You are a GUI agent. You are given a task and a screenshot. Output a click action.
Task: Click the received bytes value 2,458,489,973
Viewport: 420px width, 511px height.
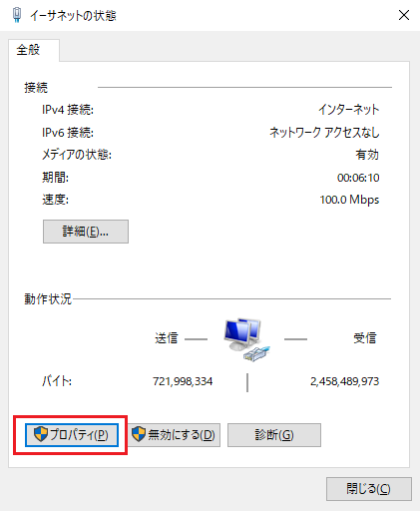(344, 381)
